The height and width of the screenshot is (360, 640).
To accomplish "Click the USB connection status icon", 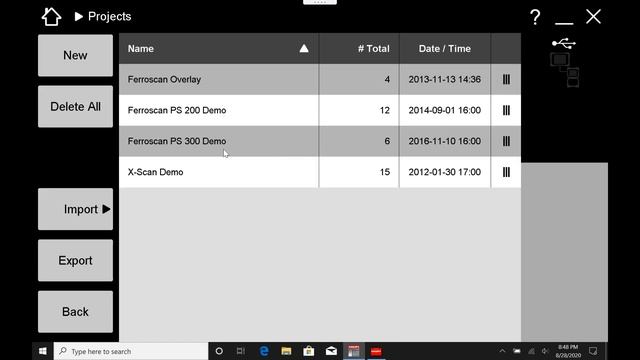I will point(564,43).
